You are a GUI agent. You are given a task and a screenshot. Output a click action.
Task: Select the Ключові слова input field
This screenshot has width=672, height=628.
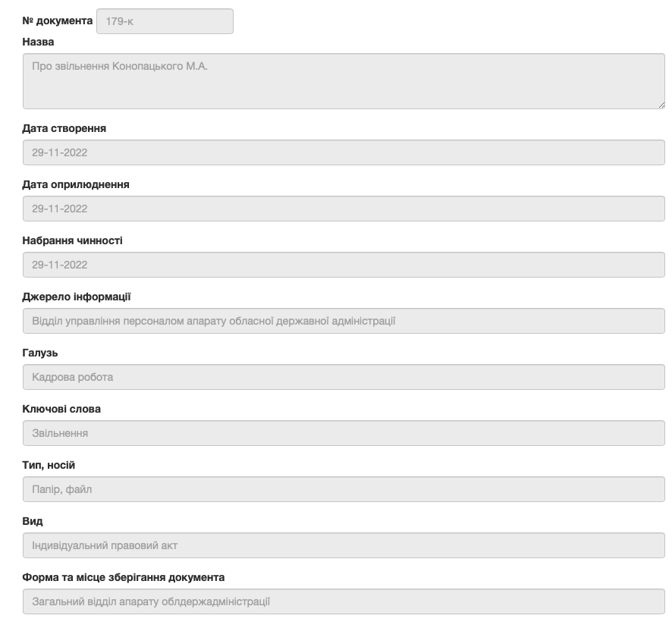344,433
